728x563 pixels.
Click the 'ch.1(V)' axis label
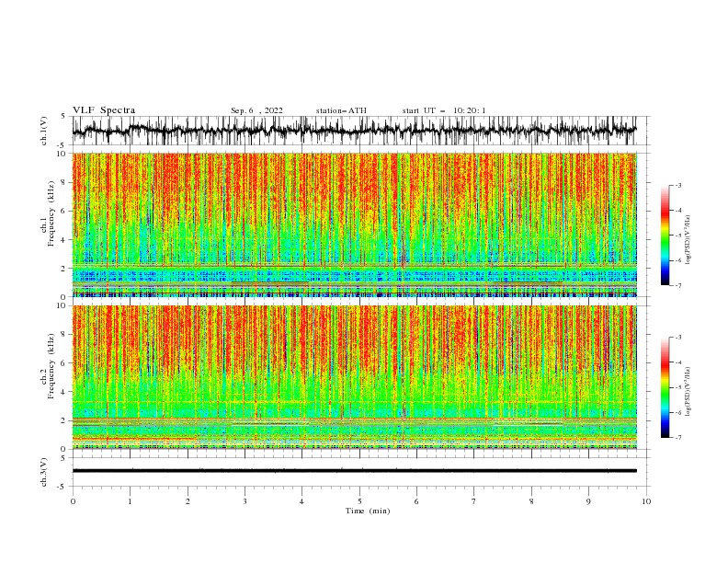point(44,131)
